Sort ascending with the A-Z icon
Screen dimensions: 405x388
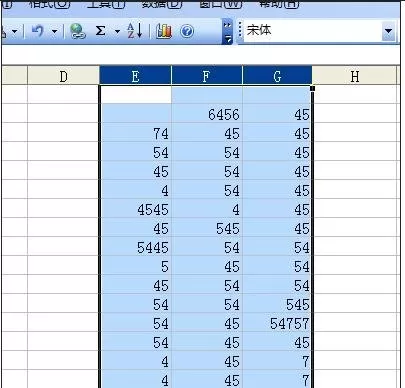pos(135,31)
